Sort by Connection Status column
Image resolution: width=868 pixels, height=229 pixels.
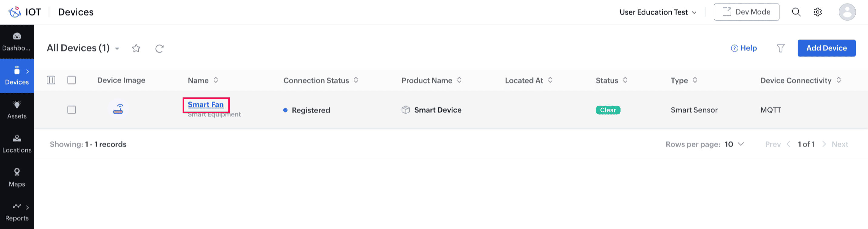pos(356,80)
